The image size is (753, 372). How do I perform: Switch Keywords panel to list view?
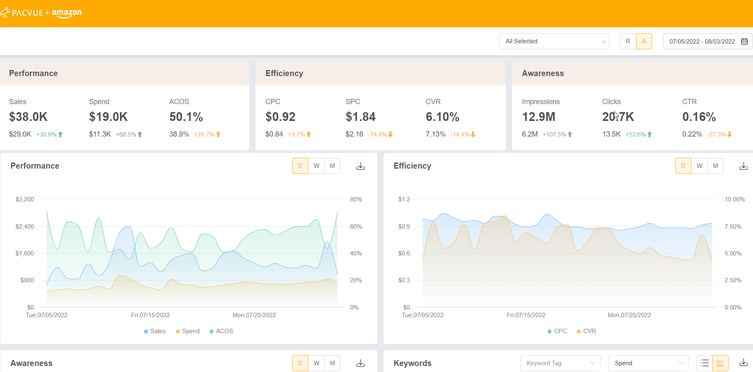(x=704, y=363)
